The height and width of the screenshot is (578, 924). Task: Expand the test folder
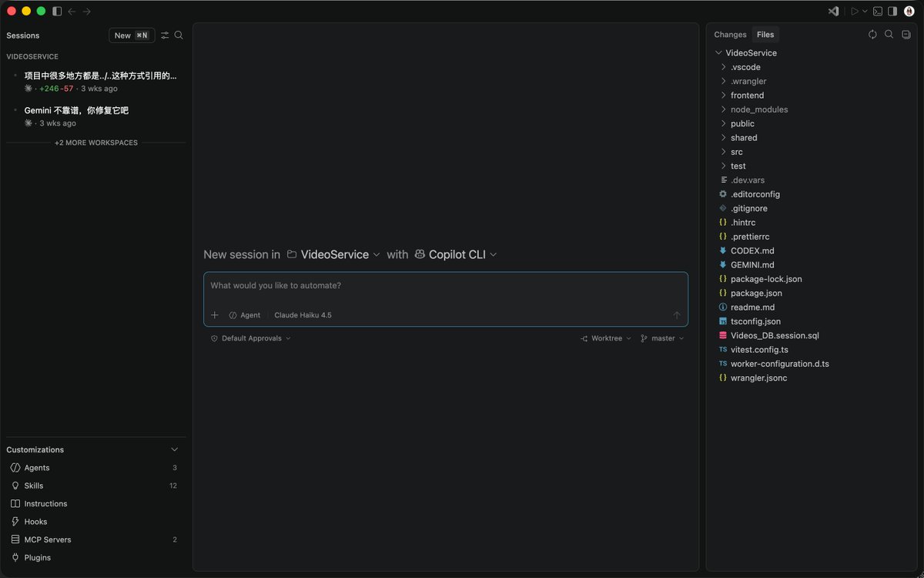coord(812,166)
